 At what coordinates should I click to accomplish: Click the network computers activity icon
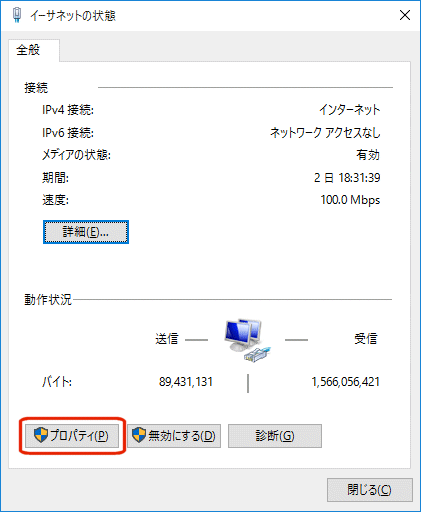click(248, 340)
